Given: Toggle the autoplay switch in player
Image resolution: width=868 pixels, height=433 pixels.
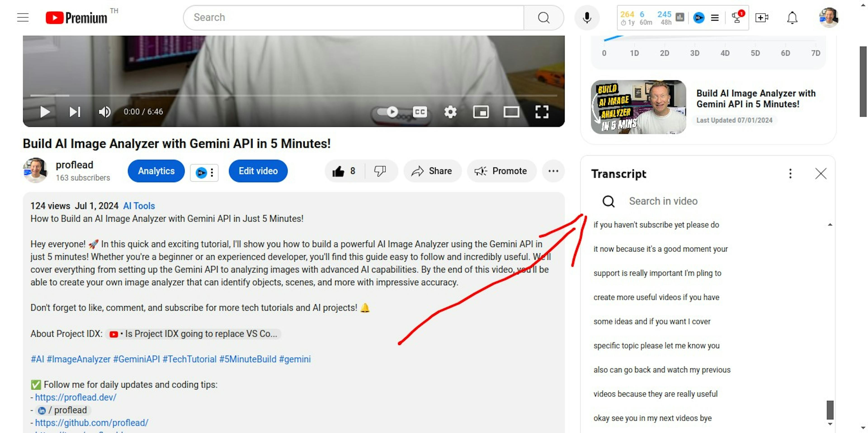Looking at the screenshot, I should coord(387,111).
